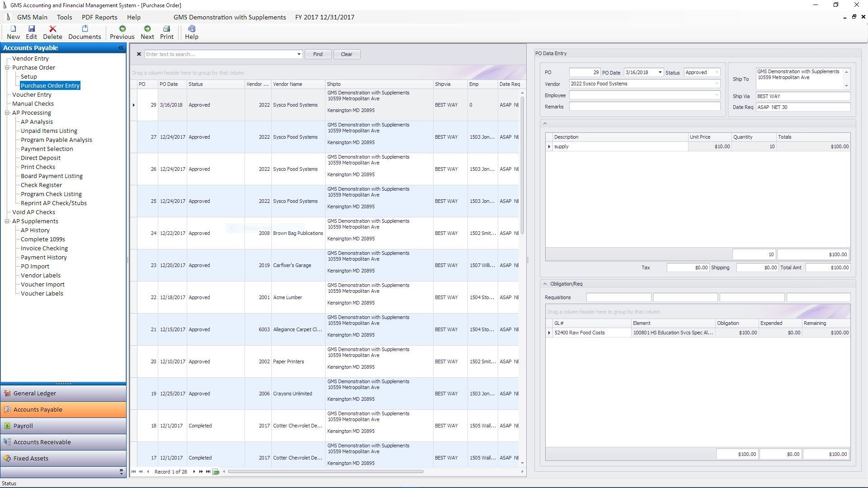Open the PO Date dropdown calendar
The height and width of the screenshot is (488, 868).
(x=660, y=73)
